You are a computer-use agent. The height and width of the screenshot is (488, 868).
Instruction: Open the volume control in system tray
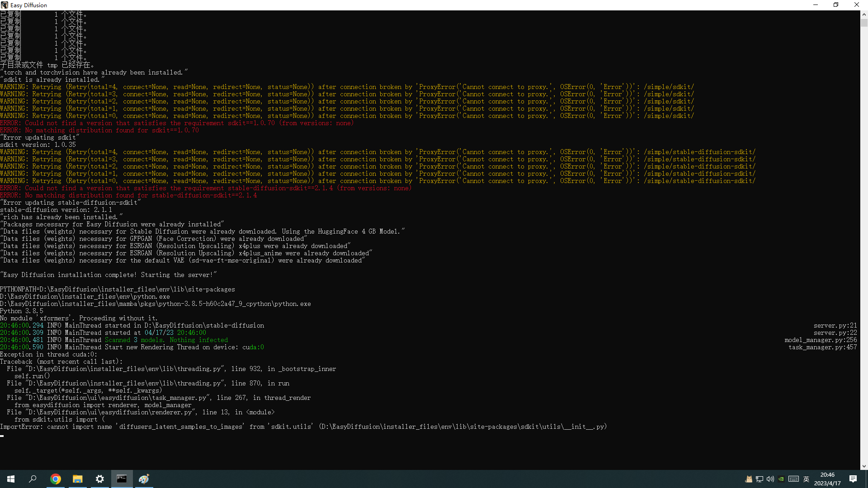point(770,479)
